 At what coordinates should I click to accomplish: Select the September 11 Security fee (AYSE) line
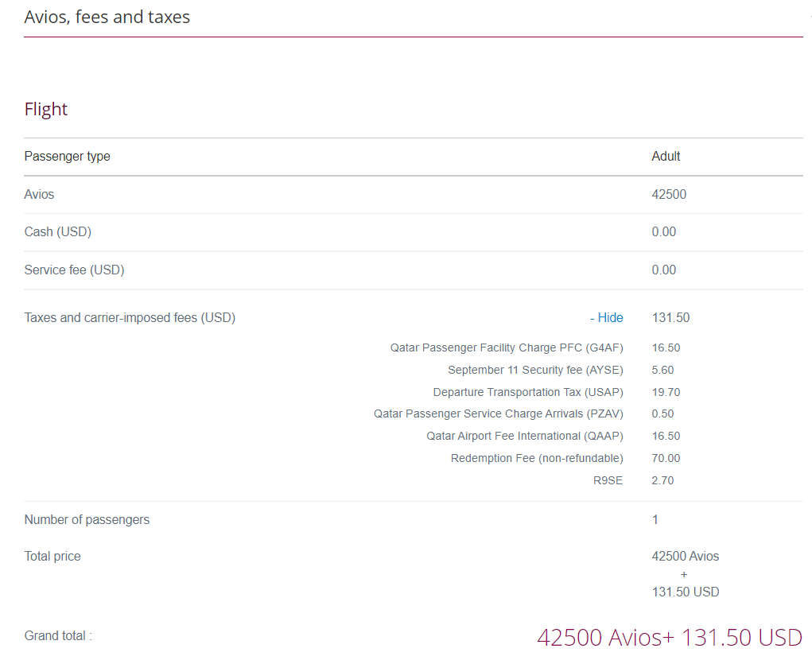tap(534, 369)
